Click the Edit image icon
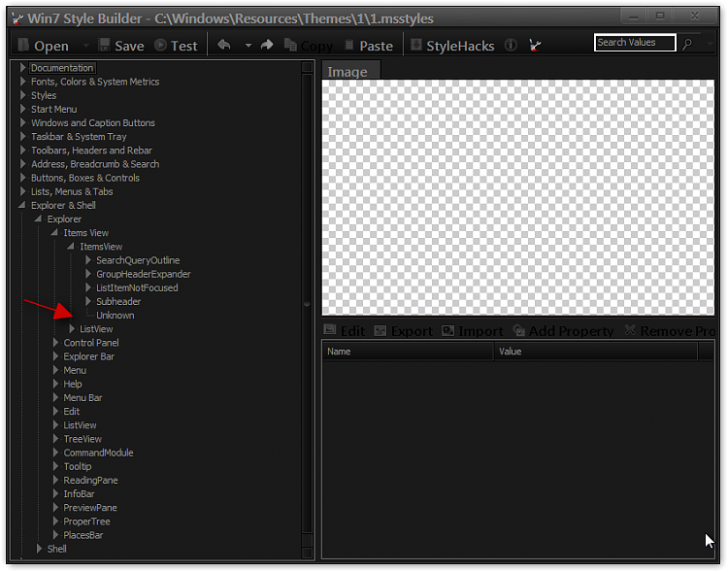Image resolution: width=728 pixels, height=572 pixels. click(330, 330)
